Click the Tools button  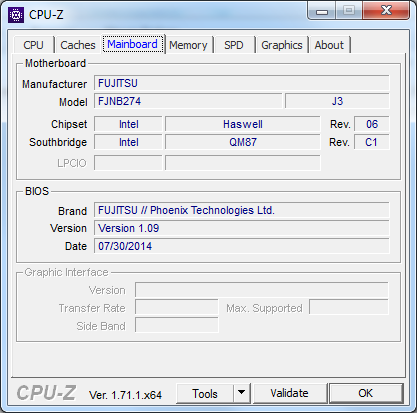pyautogui.click(x=205, y=394)
